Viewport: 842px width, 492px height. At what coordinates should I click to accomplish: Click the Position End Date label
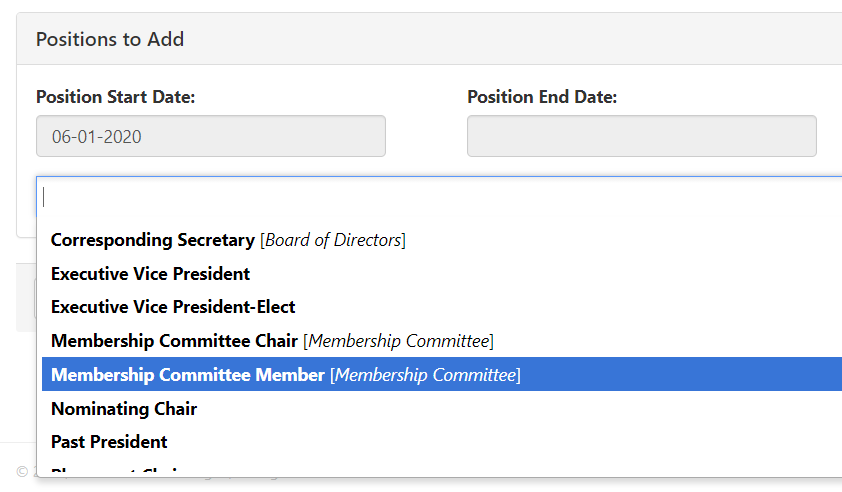(x=542, y=97)
